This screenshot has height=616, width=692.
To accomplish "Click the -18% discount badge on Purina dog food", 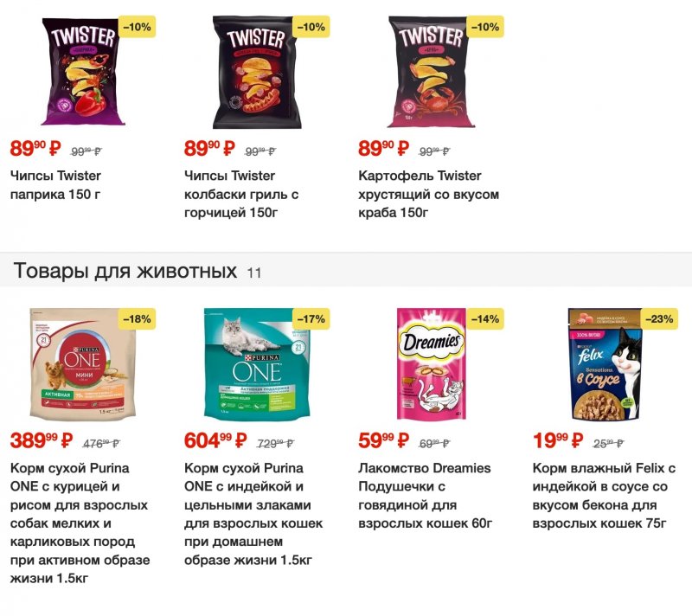I will [137, 319].
